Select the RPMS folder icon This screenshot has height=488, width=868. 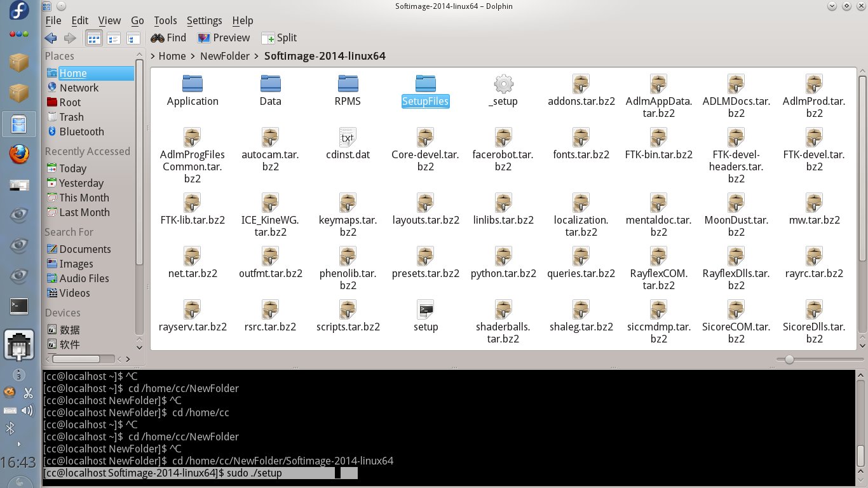(x=348, y=83)
